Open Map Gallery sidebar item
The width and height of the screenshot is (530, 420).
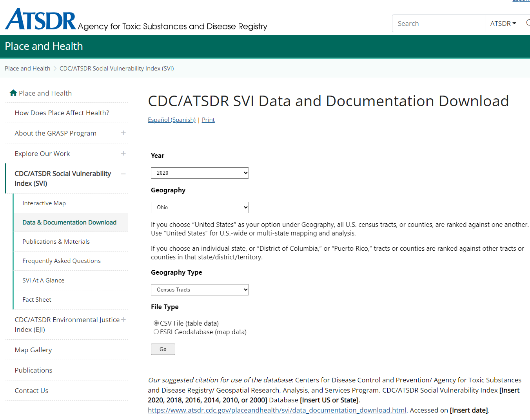(33, 350)
